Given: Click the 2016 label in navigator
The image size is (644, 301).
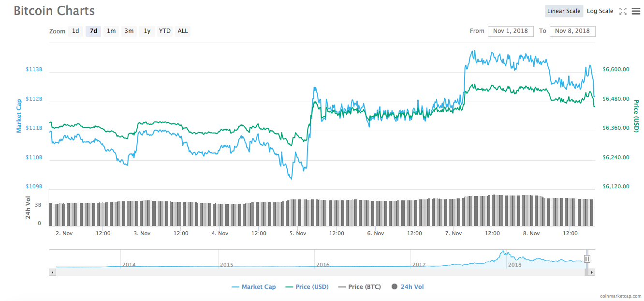Looking at the screenshot, I should tap(323, 265).
